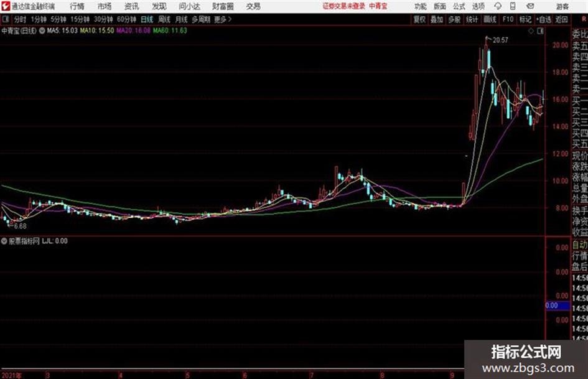The height and width of the screenshot is (379, 588).
Task: Toggle the left panel layout icon
Action: [6, 19]
